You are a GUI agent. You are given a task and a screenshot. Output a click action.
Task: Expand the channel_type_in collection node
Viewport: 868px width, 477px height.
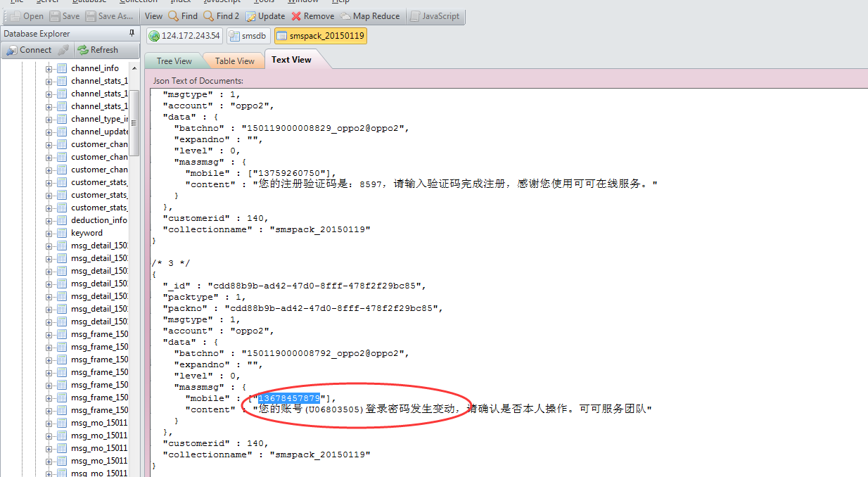click(x=49, y=119)
